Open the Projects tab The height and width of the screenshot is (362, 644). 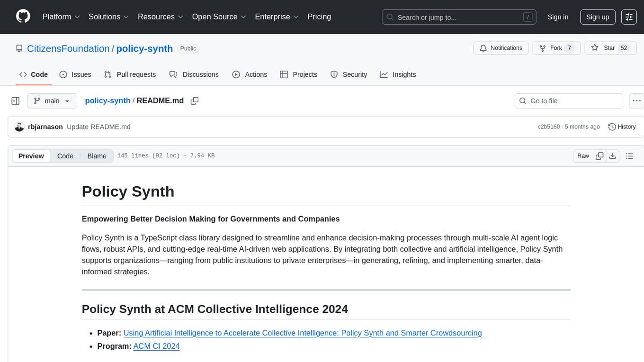tap(298, 74)
